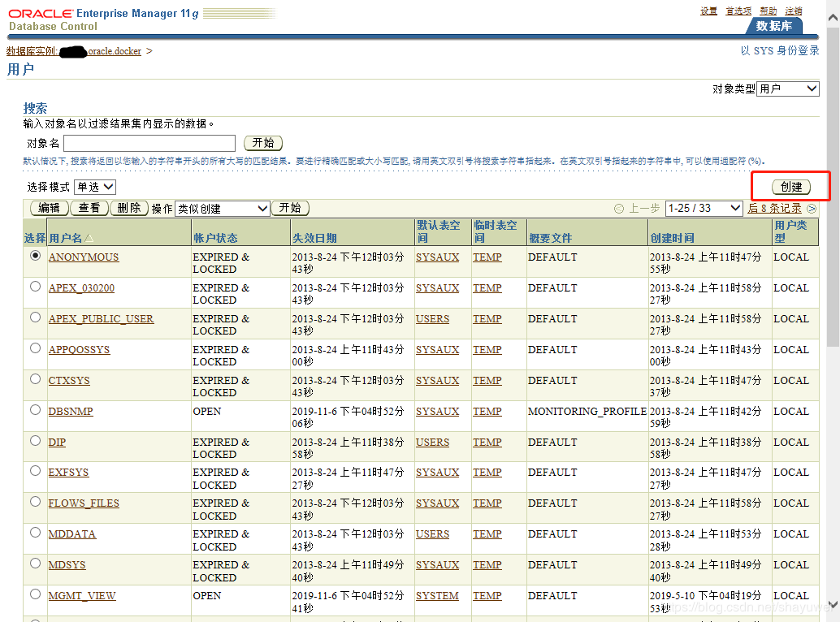
Task: Switch to the 数据库 tab
Action: pyautogui.click(x=773, y=26)
